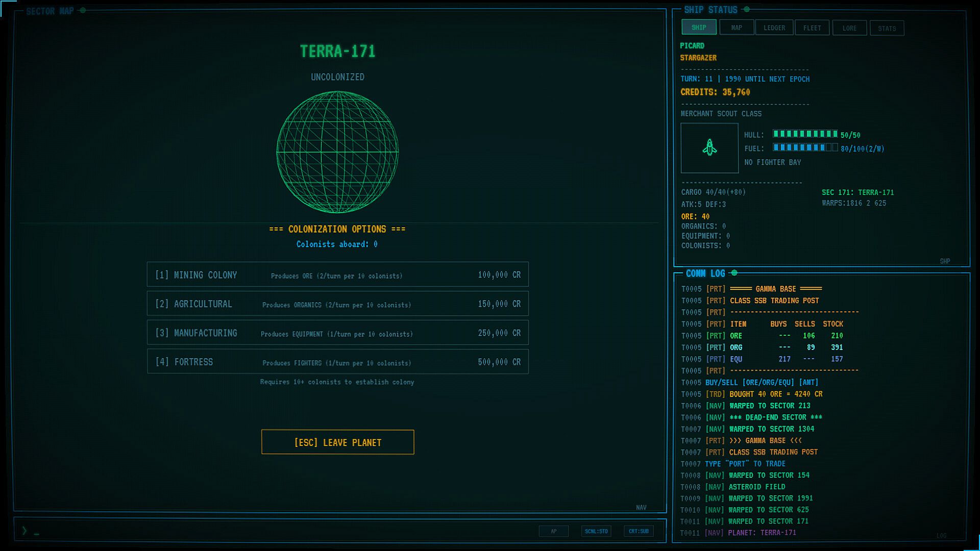Click the Sector Map panel indicator dot
The width and height of the screenshot is (980, 551).
pyautogui.click(x=83, y=10)
